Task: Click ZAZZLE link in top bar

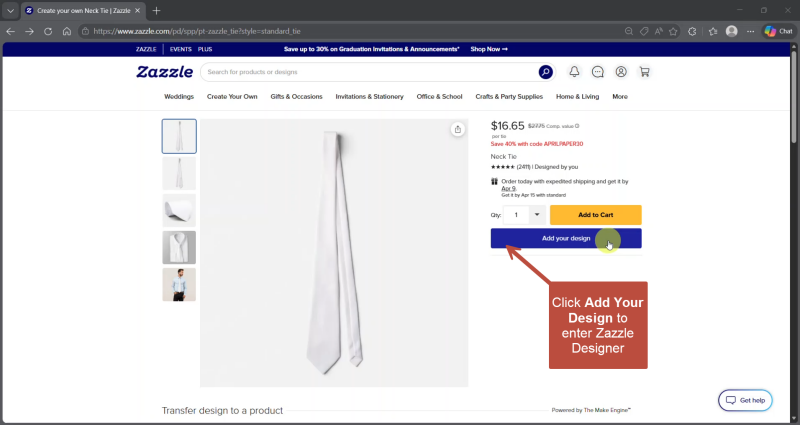Action: tap(146, 49)
